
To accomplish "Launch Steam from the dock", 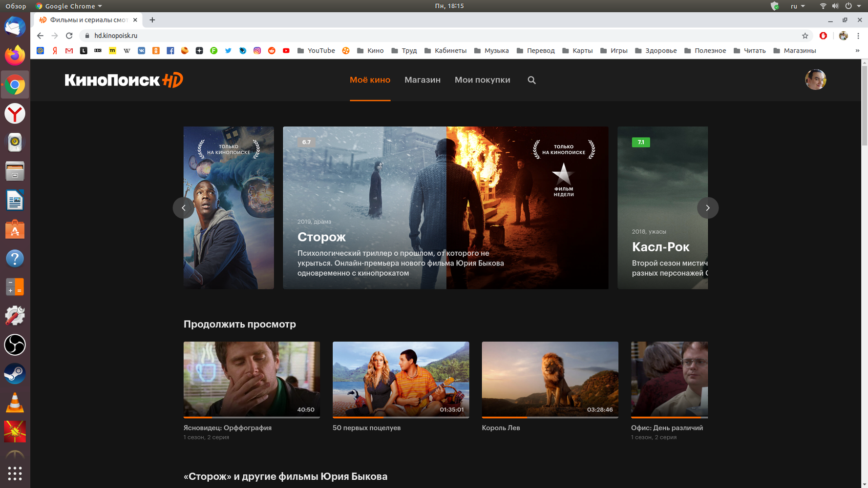I will 15,374.
